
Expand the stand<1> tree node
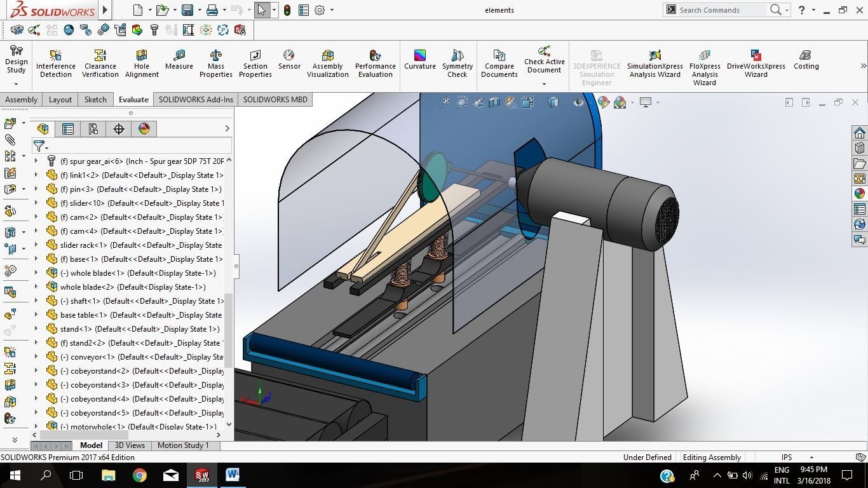coord(36,329)
